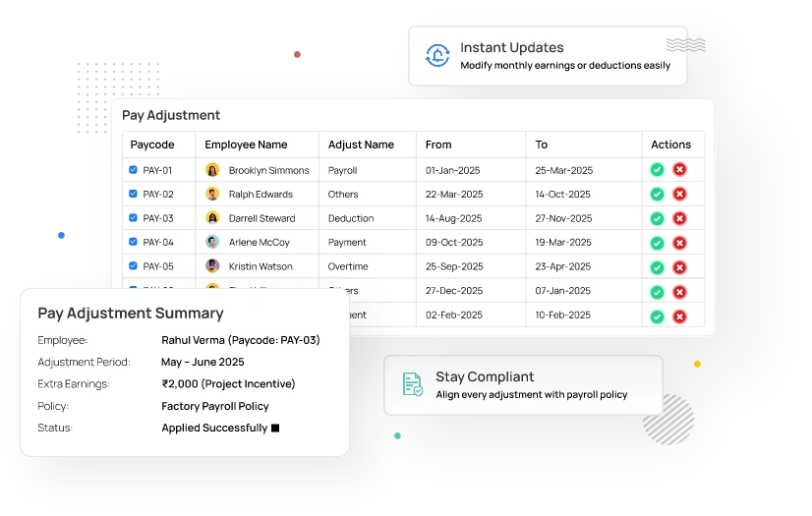The width and height of the screenshot is (812, 516).
Task: Approve the adjustment ending 10-Feb-2025
Action: (x=657, y=315)
